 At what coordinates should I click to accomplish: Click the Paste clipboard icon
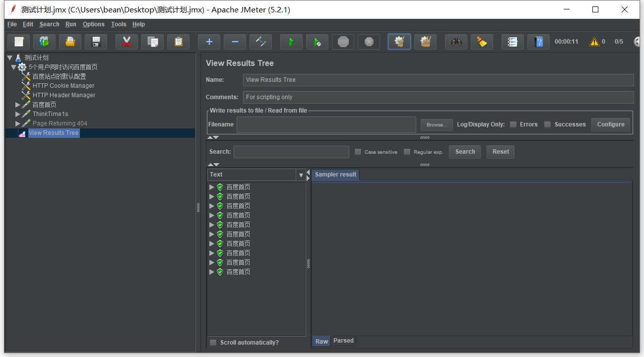tap(178, 42)
